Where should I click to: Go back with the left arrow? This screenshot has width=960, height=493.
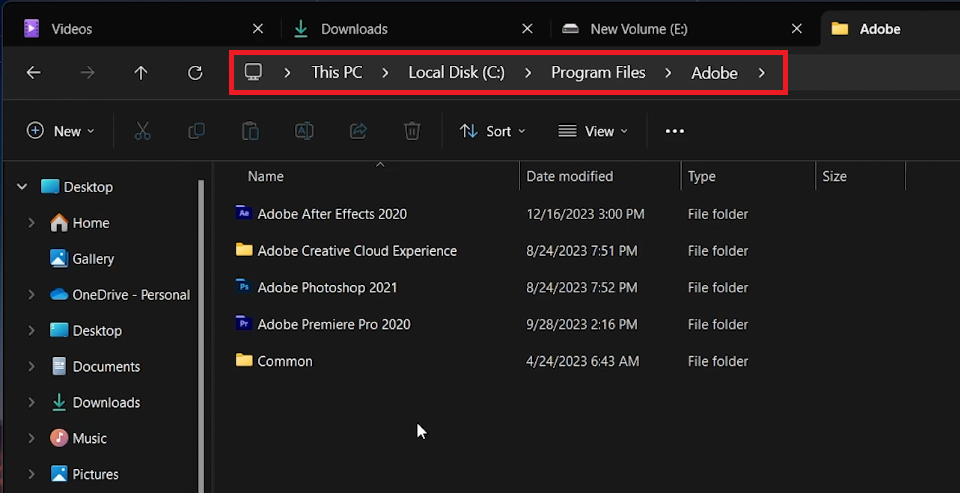[34, 73]
